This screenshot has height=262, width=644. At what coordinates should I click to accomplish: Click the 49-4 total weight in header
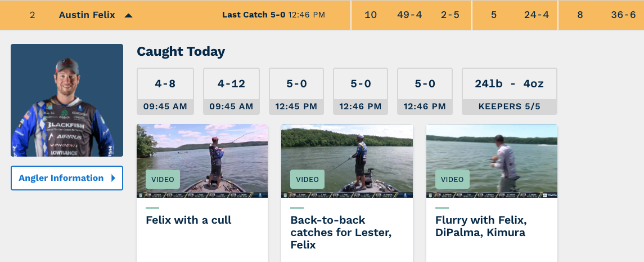[x=409, y=15]
